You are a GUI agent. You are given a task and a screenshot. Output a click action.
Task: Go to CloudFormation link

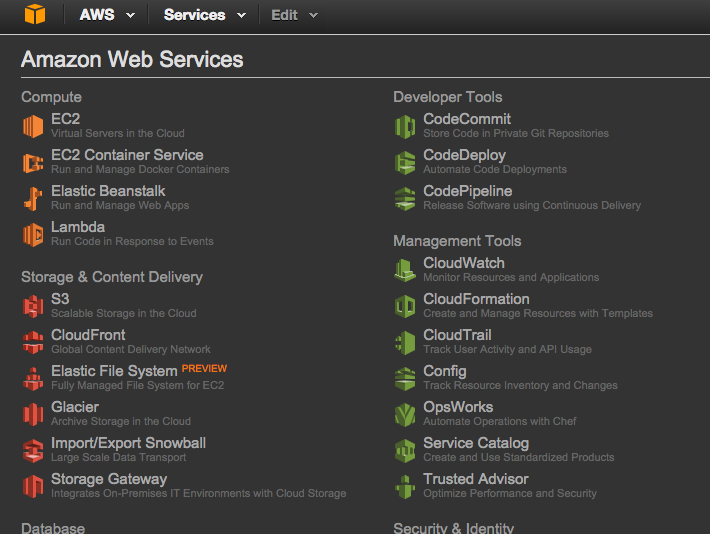click(x=476, y=299)
